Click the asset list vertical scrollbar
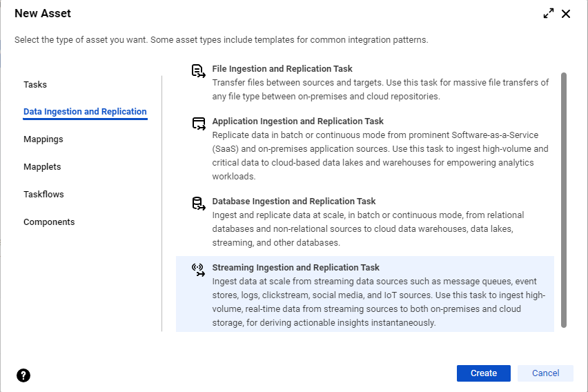The width and height of the screenshot is (588, 392). [564, 200]
